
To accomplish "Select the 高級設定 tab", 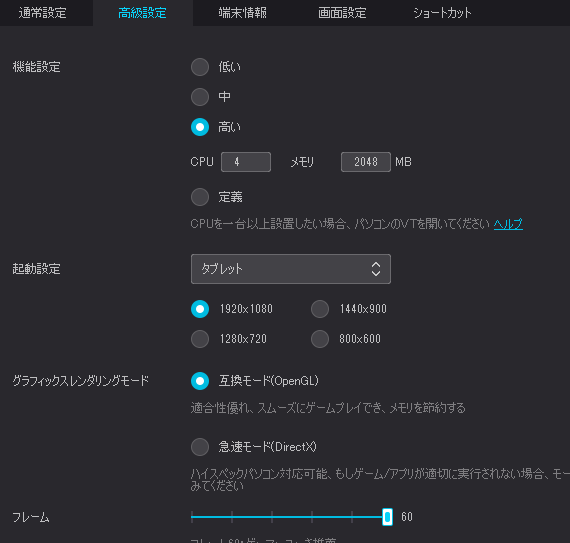I will pyautogui.click(x=142, y=13).
